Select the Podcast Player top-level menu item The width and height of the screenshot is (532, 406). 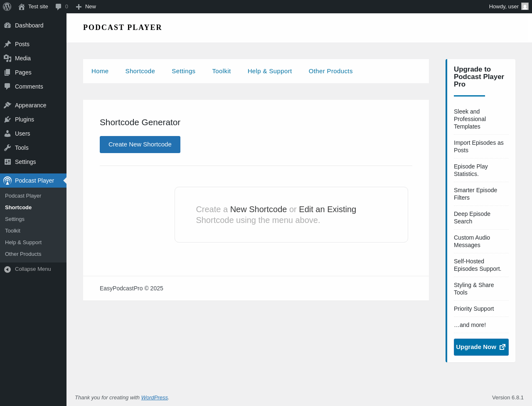33,181
